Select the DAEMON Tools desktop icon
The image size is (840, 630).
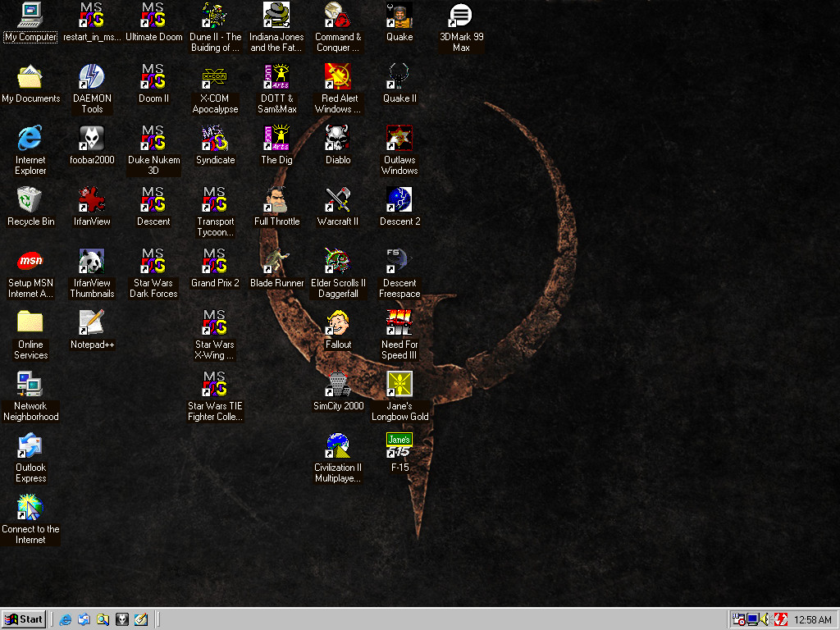(x=92, y=77)
